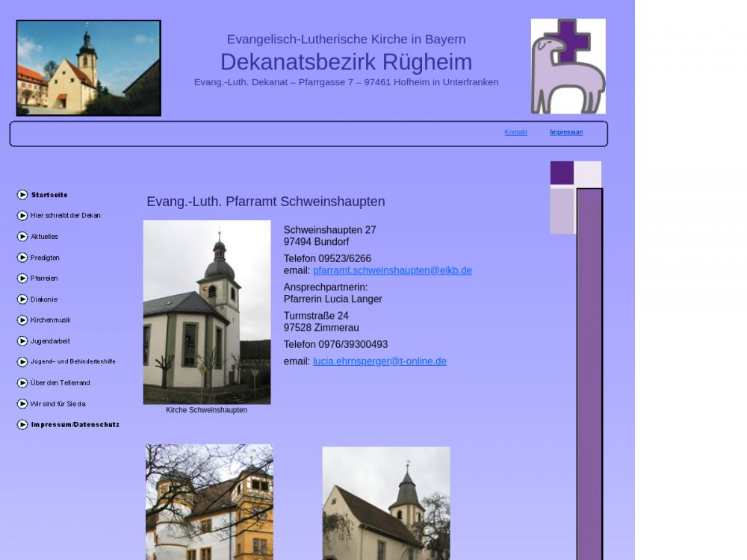This screenshot has width=747, height=560.
Task: Click the arrow icon beside Jugendarbeit
Action: 22,341
